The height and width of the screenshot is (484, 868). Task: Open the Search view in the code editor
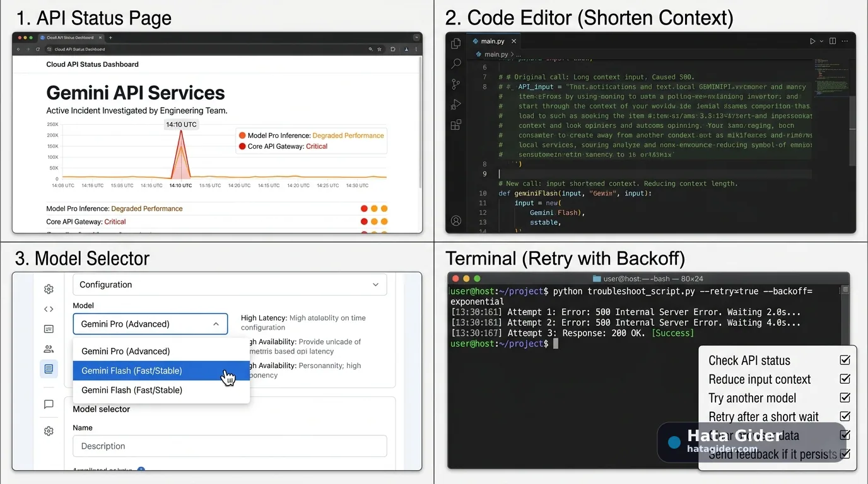tap(456, 64)
